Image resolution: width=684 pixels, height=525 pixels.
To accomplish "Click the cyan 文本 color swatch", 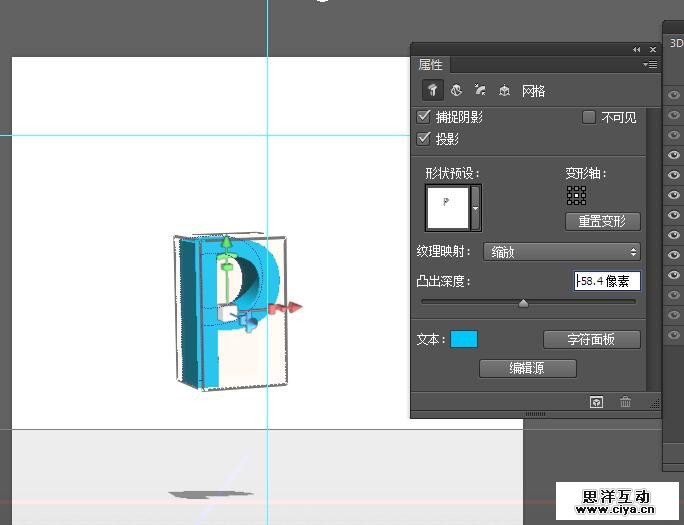I will [464, 339].
